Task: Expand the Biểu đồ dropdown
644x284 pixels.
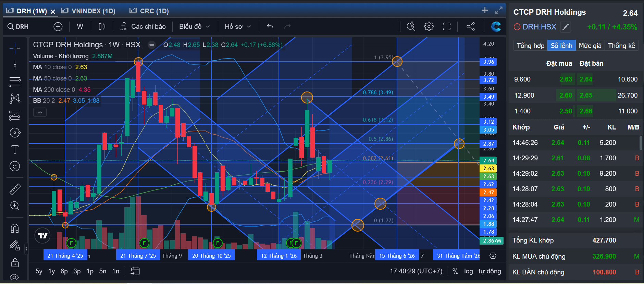Action: coord(194,27)
